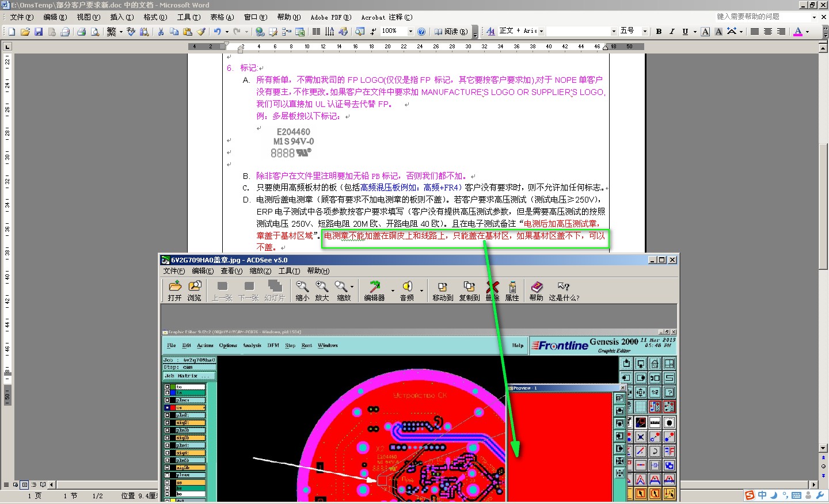This screenshot has height=504, width=829.
Task: Zoom in with 放大 in ACDSee
Action: coord(322,291)
